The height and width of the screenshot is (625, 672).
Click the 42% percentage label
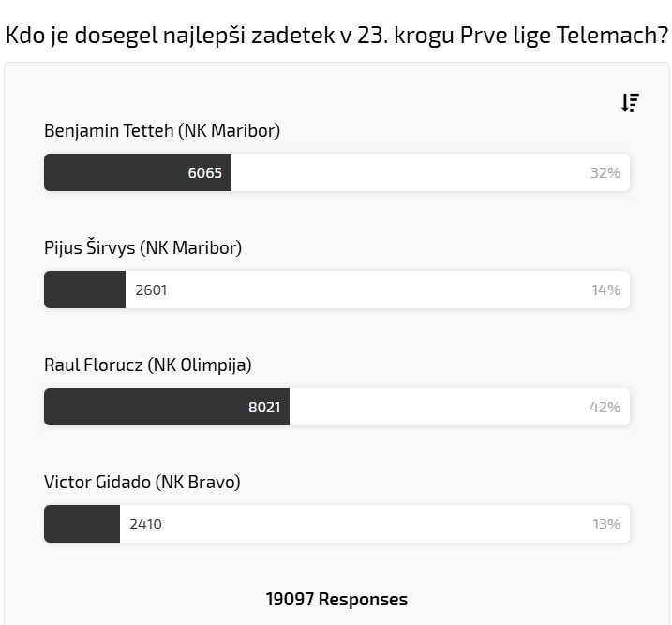[605, 407]
